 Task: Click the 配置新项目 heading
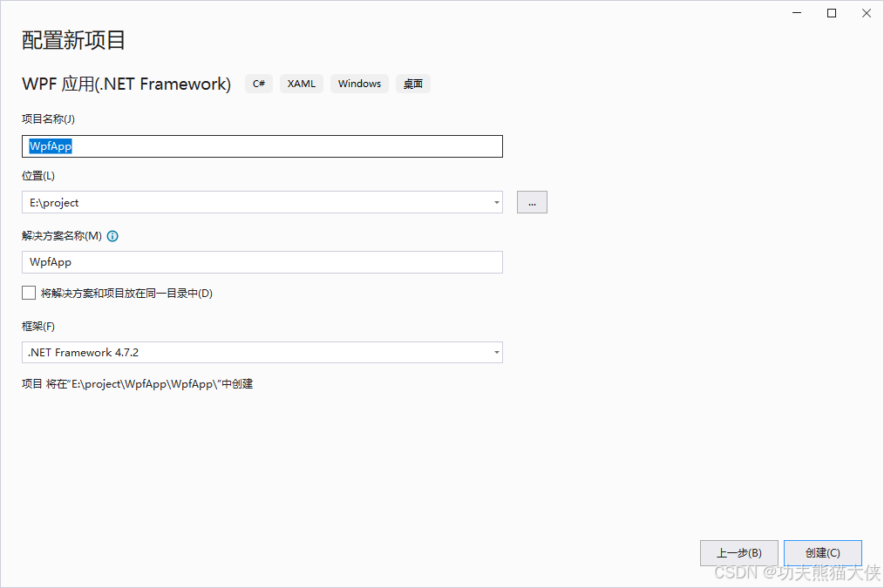pyautogui.click(x=73, y=40)
